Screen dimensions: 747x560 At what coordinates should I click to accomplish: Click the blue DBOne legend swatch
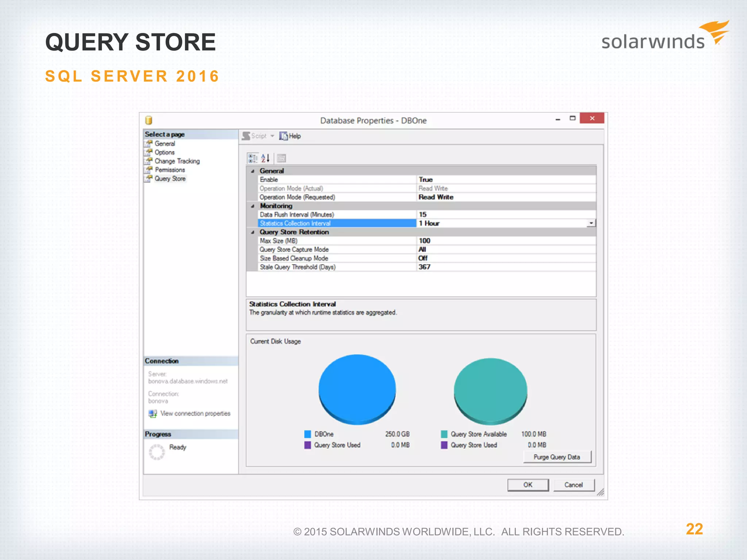pos(307,434)
